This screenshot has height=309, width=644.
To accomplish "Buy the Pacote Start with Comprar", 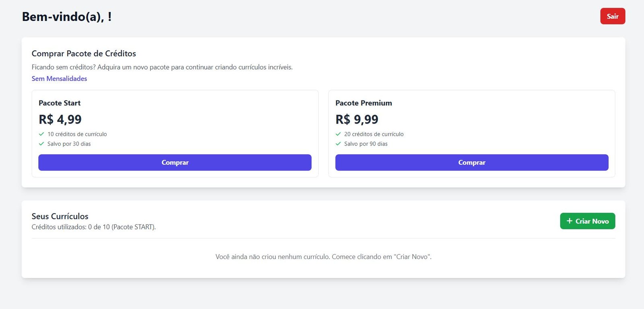I will (175, 163).
